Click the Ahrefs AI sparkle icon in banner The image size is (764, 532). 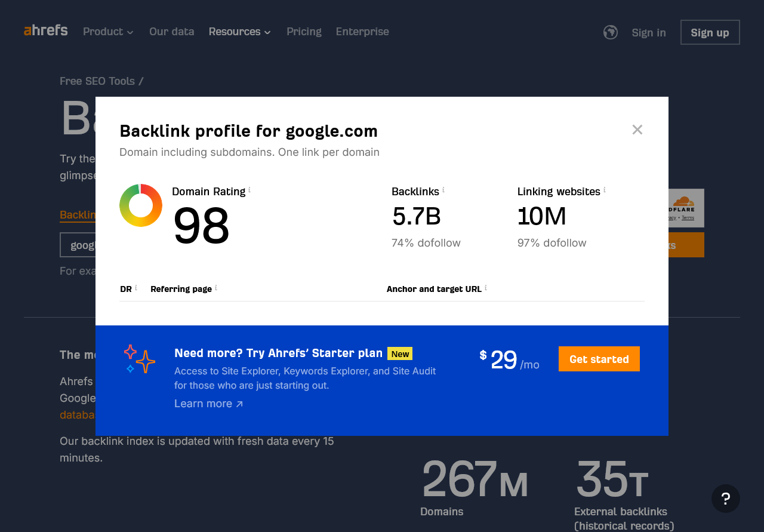click(x=139, y=359)
